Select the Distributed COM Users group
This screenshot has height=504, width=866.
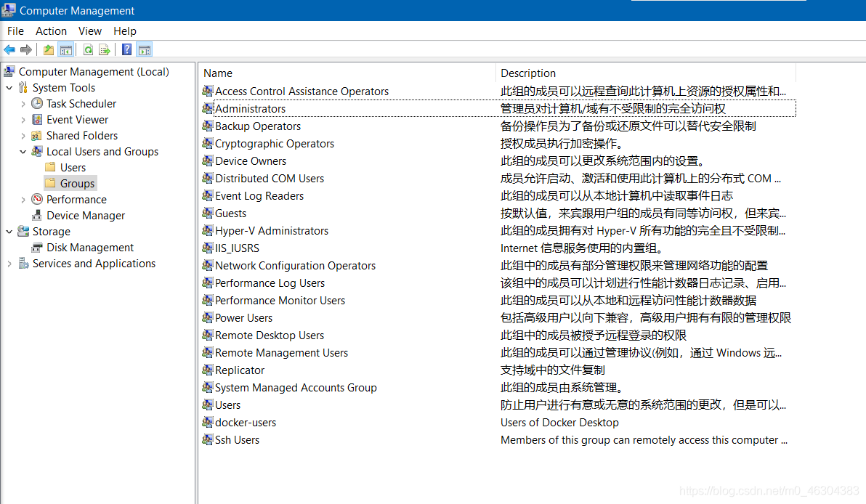[x=270, y=179]
